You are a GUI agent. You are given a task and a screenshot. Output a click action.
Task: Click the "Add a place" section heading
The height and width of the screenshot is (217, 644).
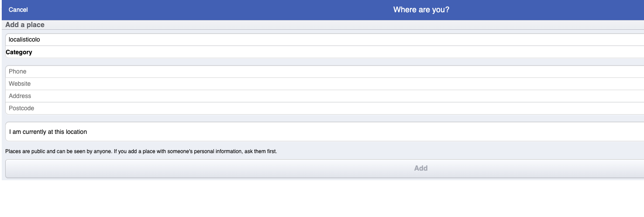25,25
